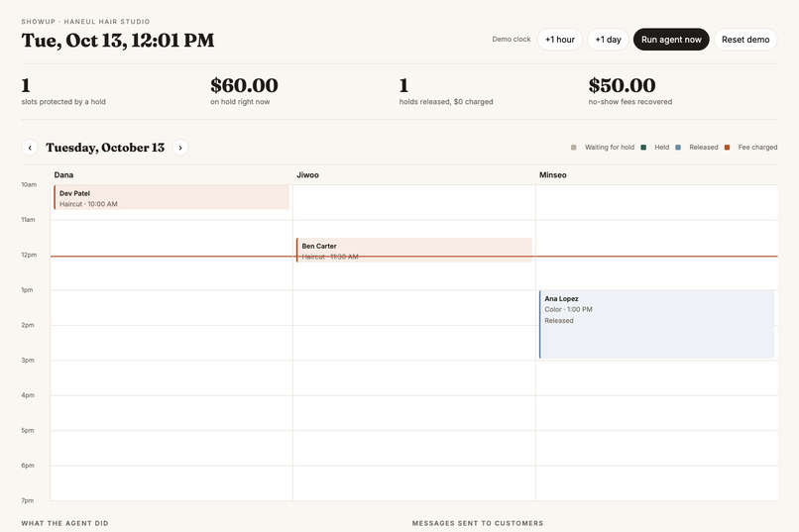Select the Minseo column header

click(x=553, y=174)
